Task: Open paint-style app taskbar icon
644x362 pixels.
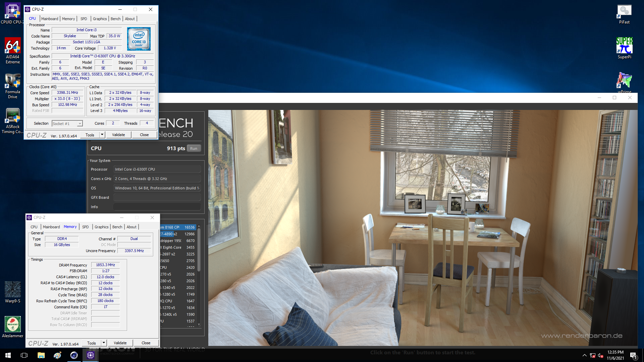Action: click(57, 355)
